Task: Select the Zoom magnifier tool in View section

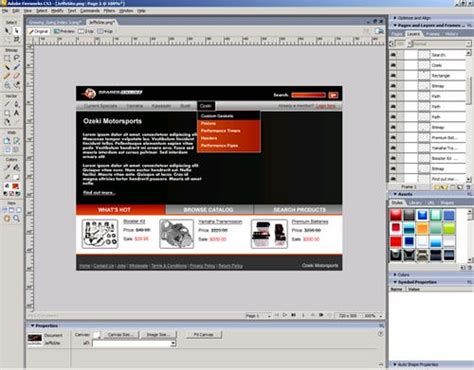Action: pos(16,219)
